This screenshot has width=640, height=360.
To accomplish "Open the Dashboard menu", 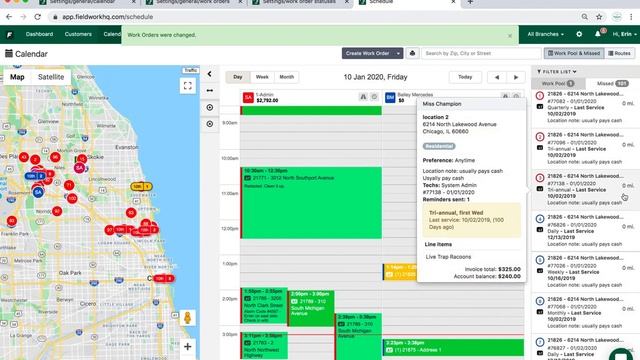I will (39, 34).
